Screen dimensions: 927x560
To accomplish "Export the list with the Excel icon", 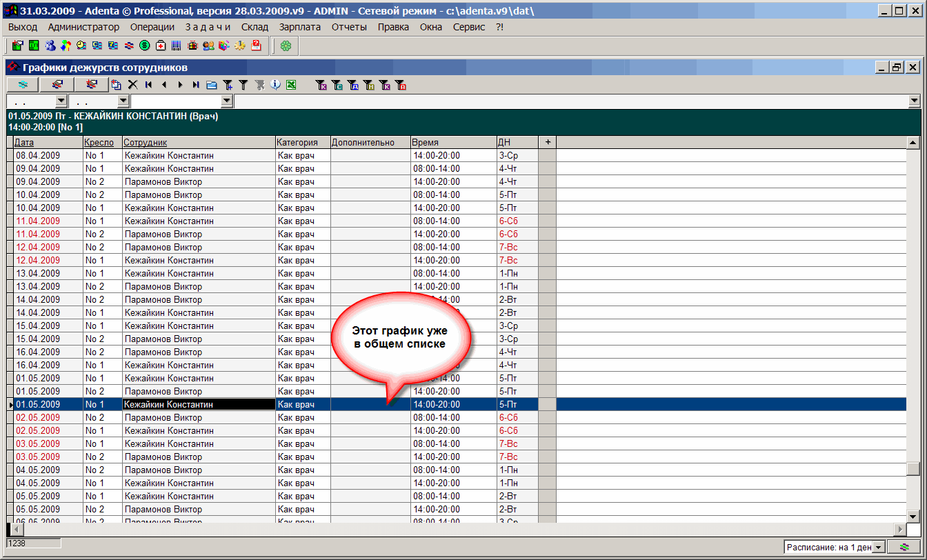I will click(291, 85).
